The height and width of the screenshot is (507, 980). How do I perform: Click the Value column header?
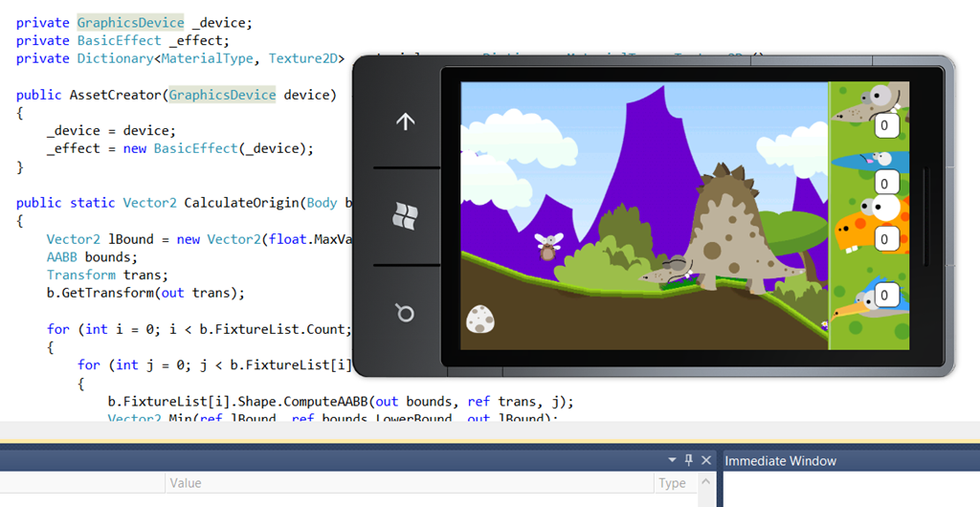[185, 483]
